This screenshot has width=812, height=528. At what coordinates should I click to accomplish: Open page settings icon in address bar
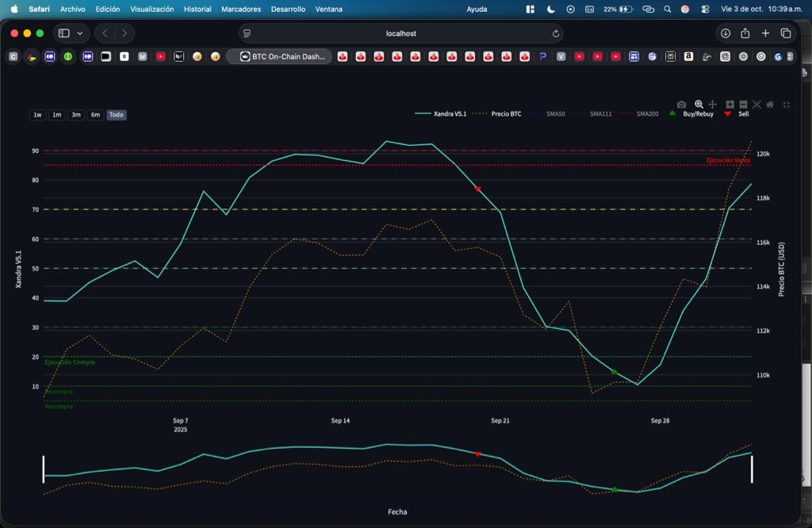(x=247, y=33)
